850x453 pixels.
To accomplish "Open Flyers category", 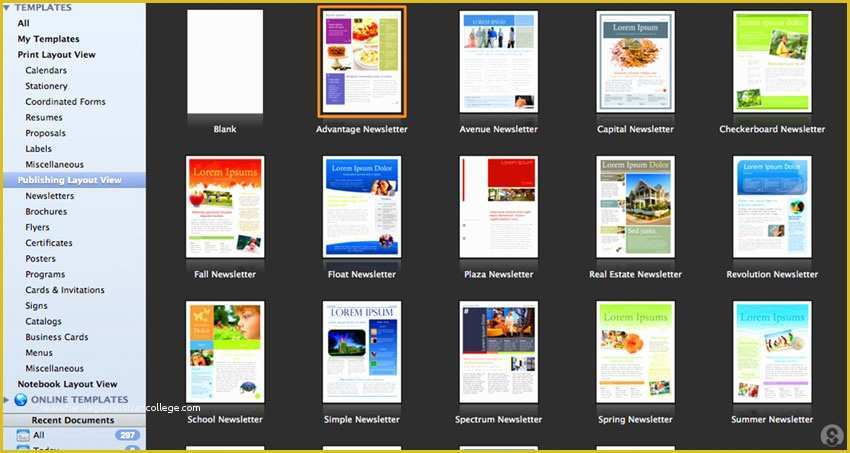I will pos(37,228).
